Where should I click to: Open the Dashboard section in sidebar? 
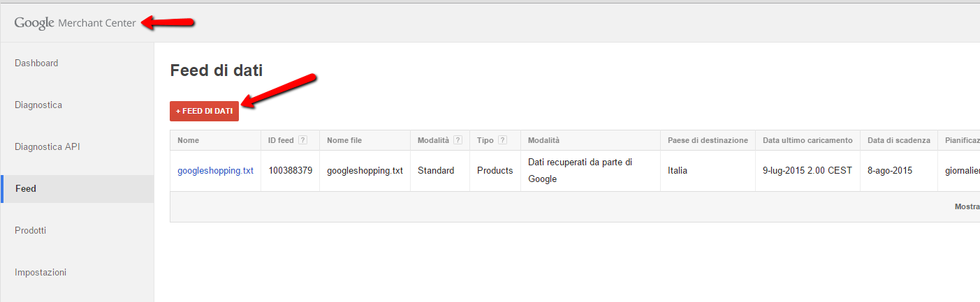tap(36, 63)
